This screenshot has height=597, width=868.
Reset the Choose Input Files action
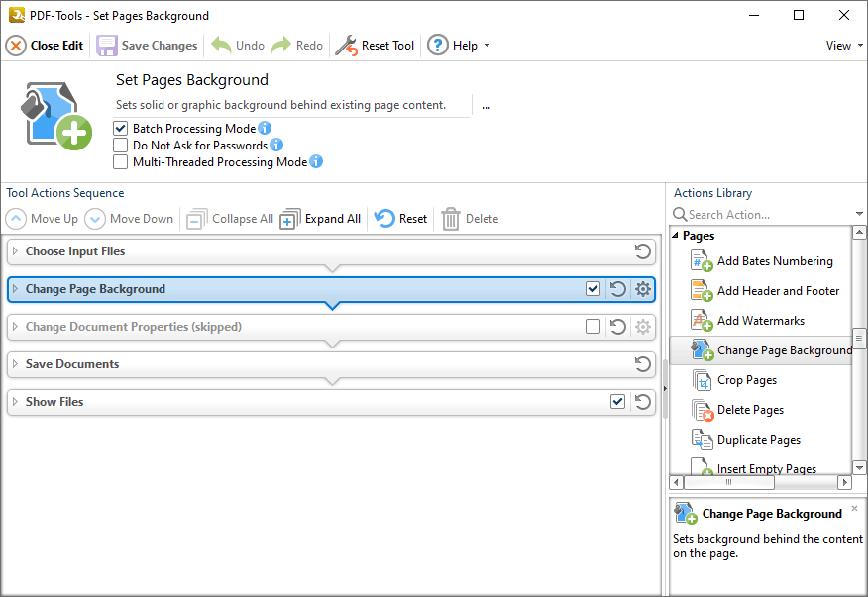(x=643, y=251)
